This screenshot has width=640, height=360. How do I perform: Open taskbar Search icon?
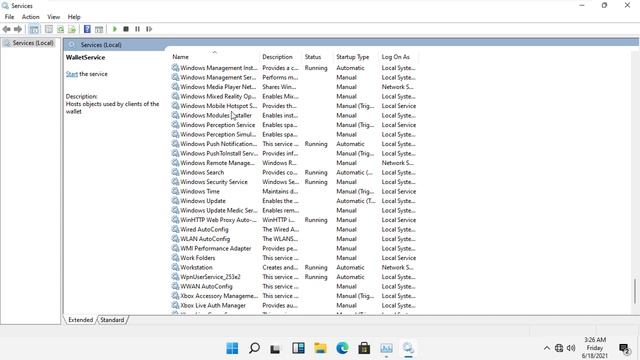coord(254,348)
